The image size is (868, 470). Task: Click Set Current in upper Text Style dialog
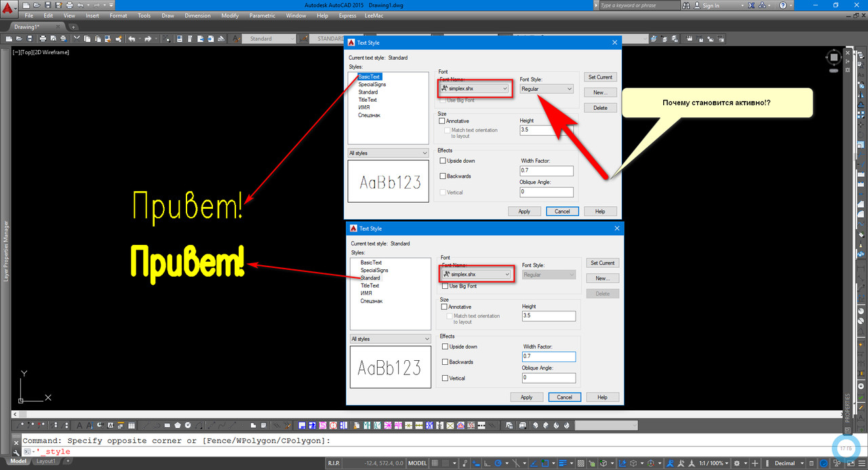[600, 77]
